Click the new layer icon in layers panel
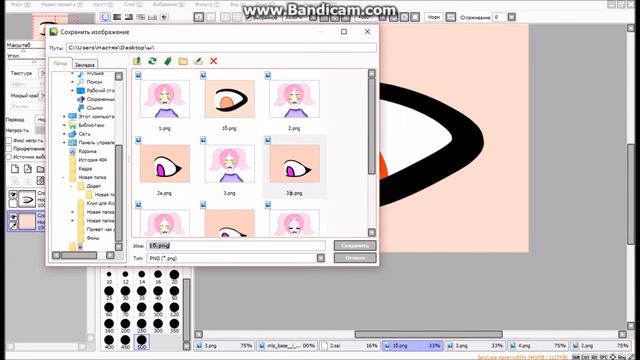This screenshot has width=640, height=360. pos(15,169)
